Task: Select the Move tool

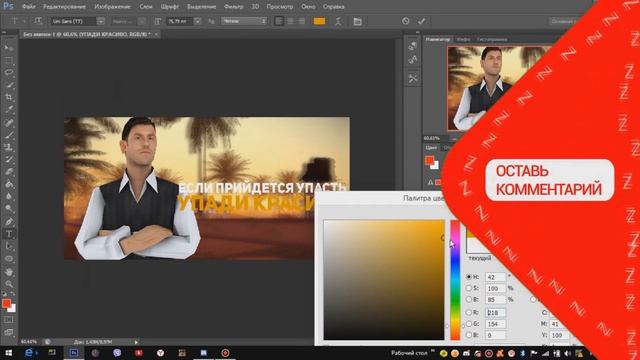Action: tap(9, 48)
